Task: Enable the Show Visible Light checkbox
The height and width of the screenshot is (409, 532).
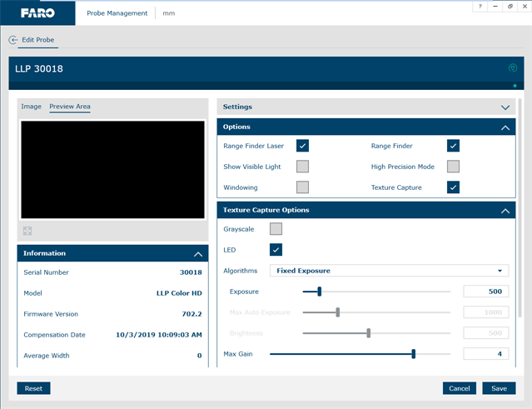Action: tap(302, 167)
